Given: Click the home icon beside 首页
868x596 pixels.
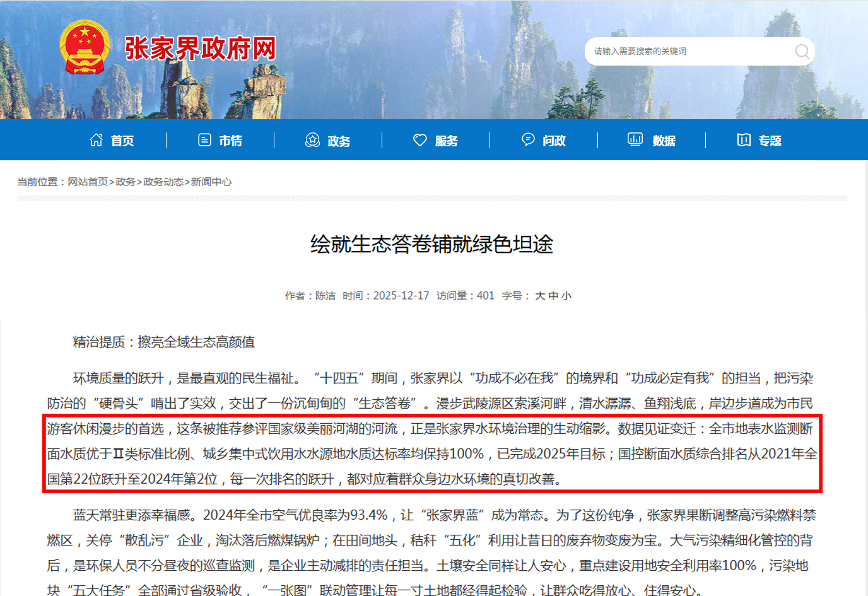Looking at the screenshot, I should point(96,140).
